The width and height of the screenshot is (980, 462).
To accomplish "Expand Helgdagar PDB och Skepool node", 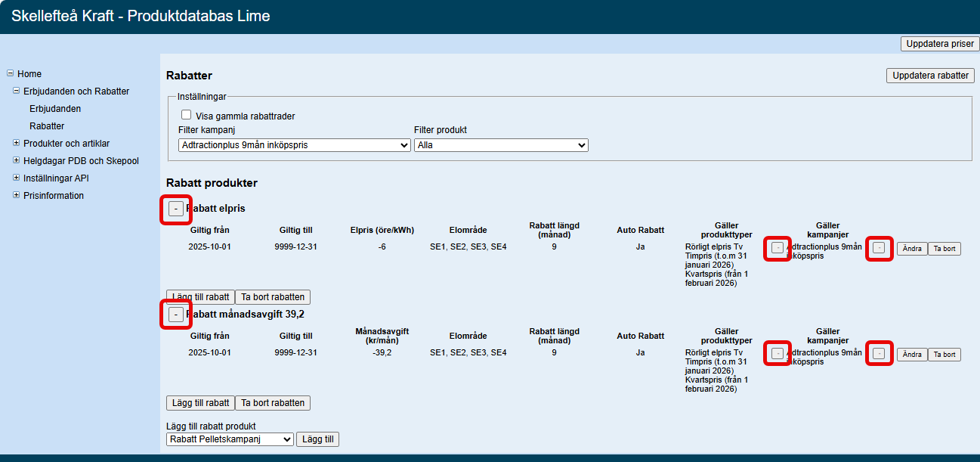I will 17,161.
